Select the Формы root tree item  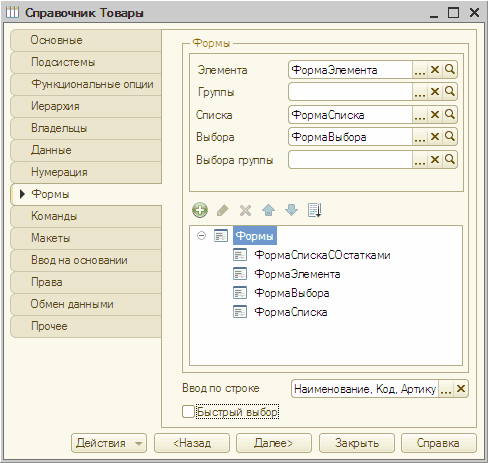tap(255, 236)
